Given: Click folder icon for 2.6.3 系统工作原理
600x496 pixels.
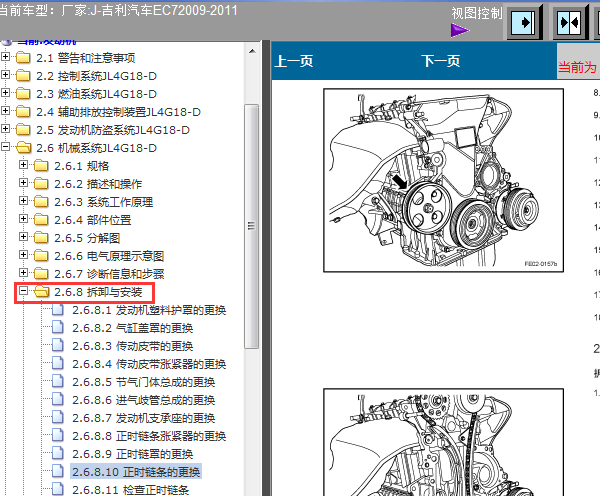Looking at the screenshot, I should (x=41, y=202).
